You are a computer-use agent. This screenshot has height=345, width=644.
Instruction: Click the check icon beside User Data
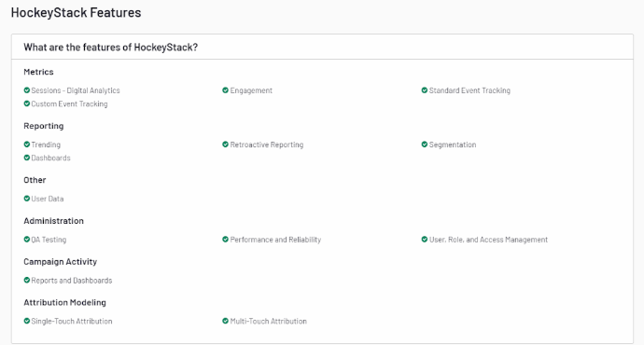(x=27, y=199)
